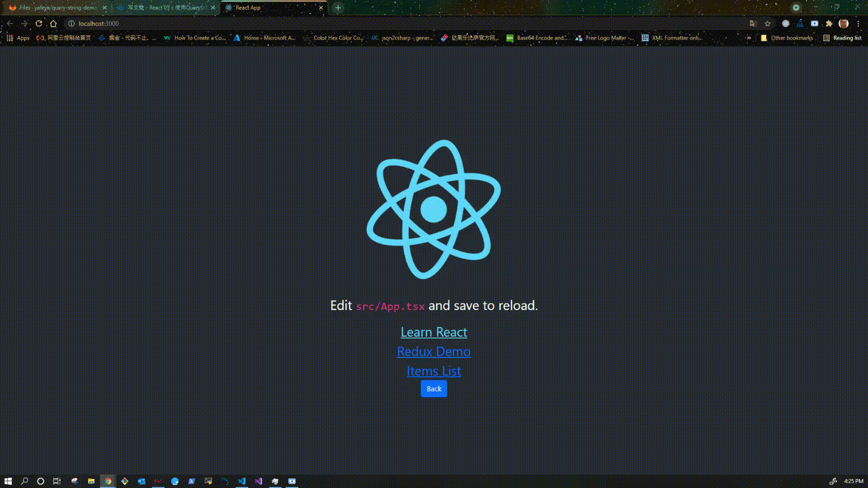Image resolution: width=868 pixels, height=488 pixels.
Task: Open the 阿里云控制台首页 bookmark
Action: (x=63, y=38)
